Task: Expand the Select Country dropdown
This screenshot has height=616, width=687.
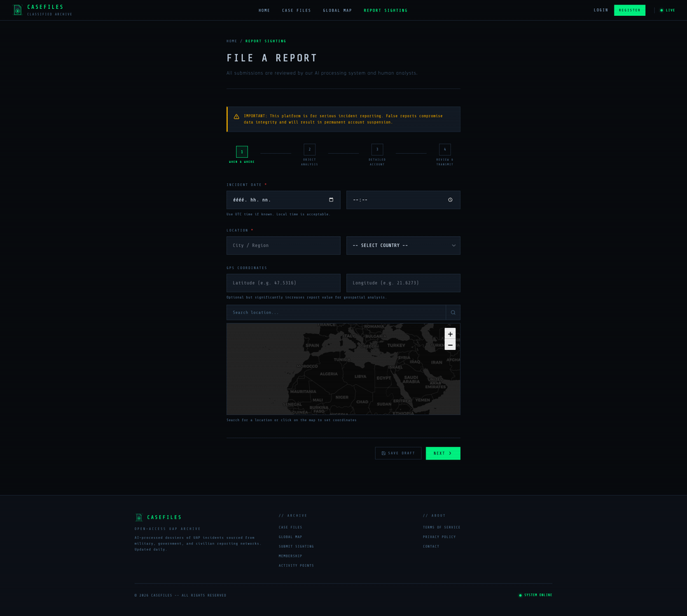Action: 403,246
